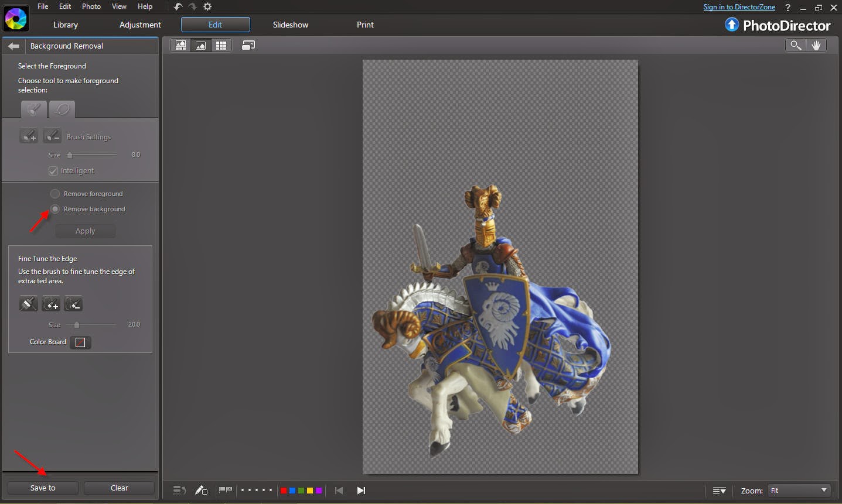
Task: Apply the green color label
Action: [301, 491]
